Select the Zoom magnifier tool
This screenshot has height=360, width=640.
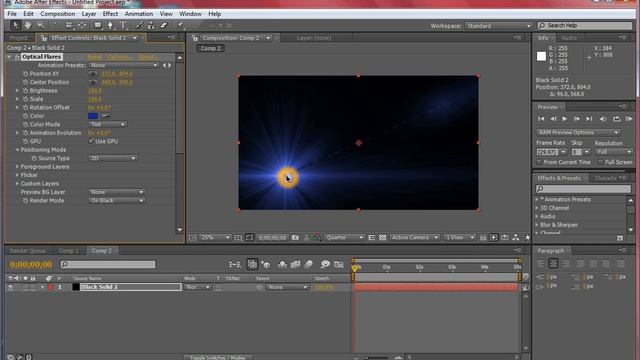pos(40,25)
